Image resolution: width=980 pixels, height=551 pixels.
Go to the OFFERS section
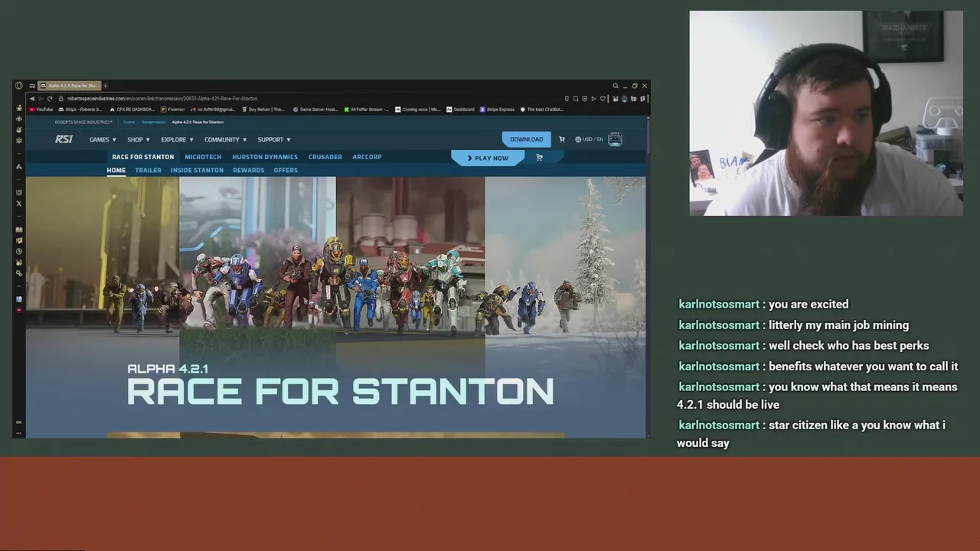[x=286, y=170]
